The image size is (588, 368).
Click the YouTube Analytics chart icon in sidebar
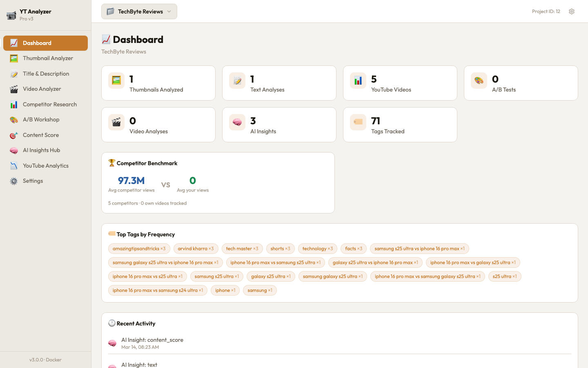pyautogui.click(x=14, y=166)
